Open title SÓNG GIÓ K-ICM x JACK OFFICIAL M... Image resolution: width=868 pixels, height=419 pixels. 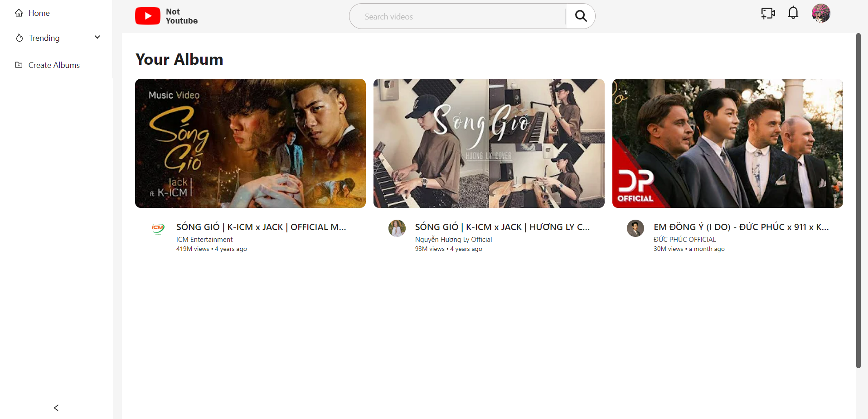point(261,227)
